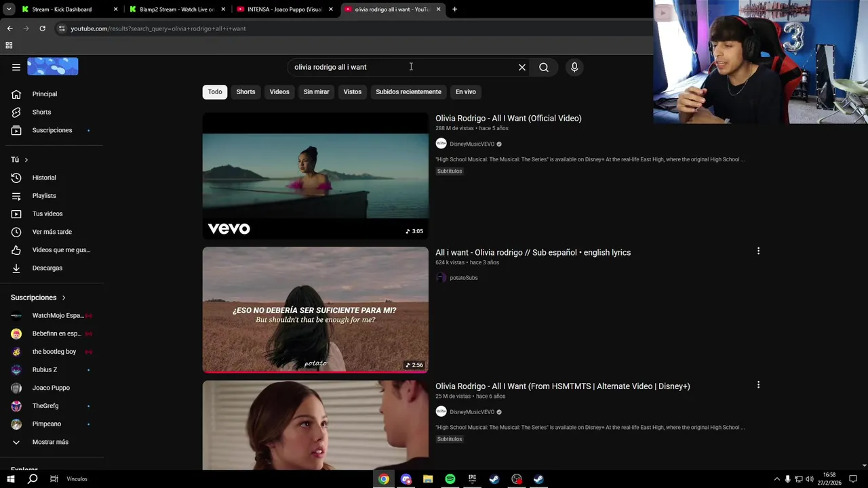Click the YouTube logo doodle

pyautogui.click(x=53, y=66)
